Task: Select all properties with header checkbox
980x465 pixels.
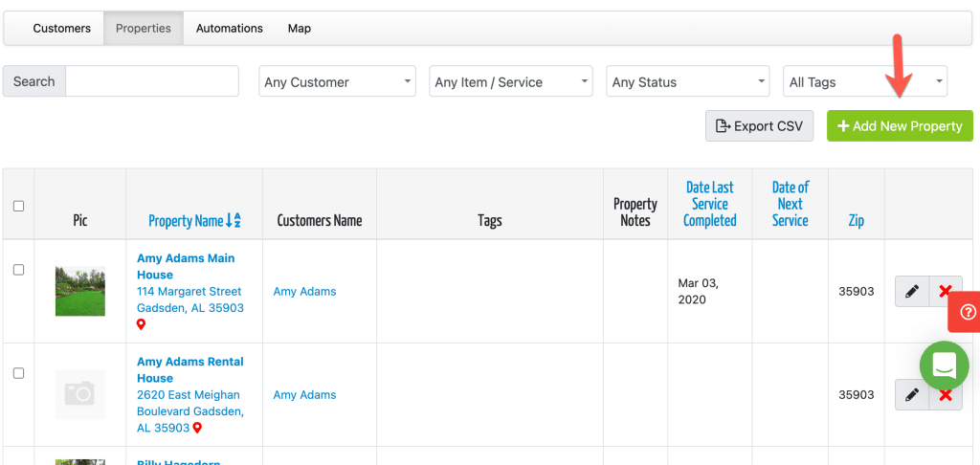Action: coord(19,206)
